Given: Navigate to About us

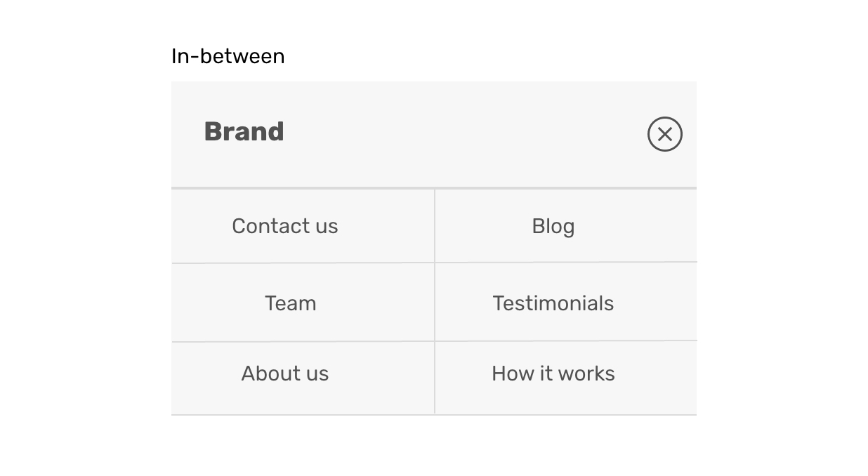Looking at the screenshot, I should (285, 373).
